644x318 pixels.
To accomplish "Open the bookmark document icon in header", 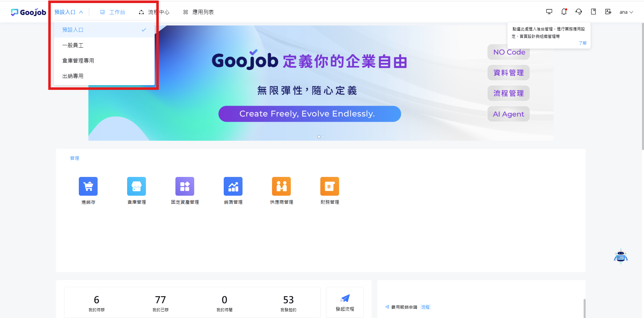I will tap(593, 12).
